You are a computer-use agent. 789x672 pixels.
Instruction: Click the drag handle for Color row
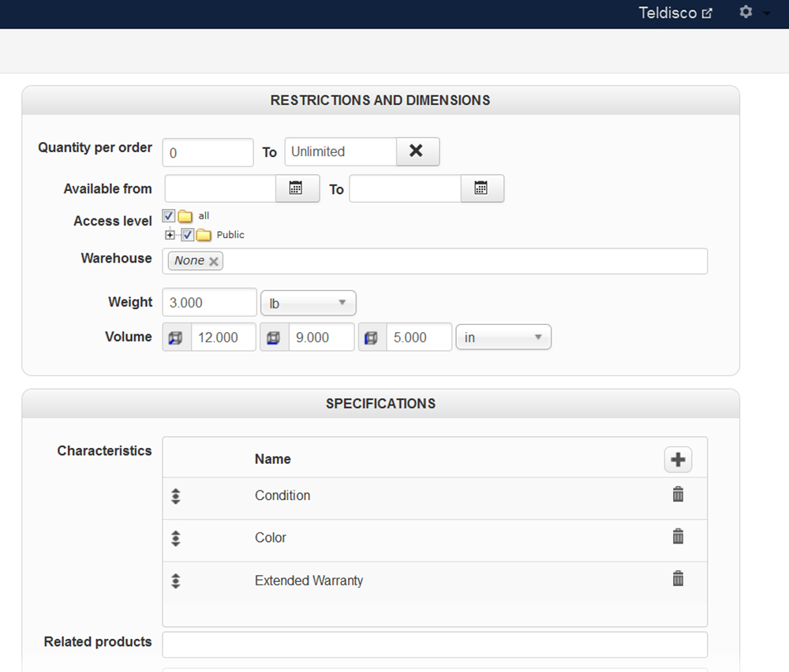176,538
